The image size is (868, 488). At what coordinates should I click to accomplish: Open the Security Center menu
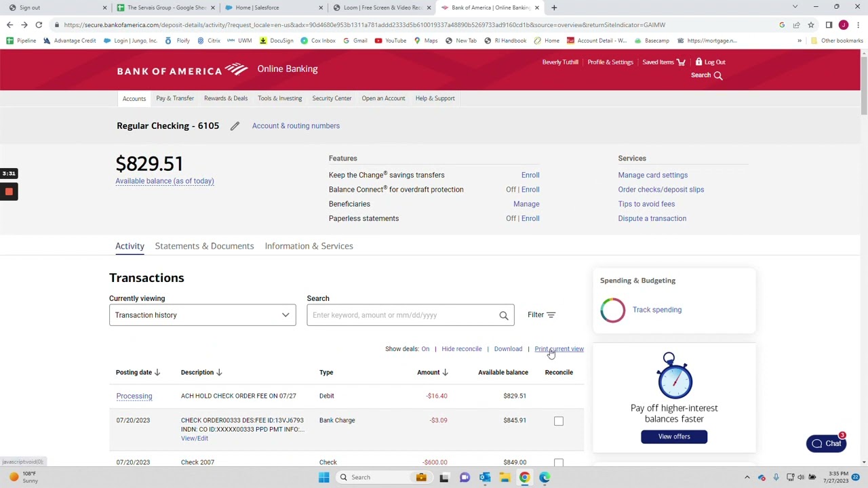pyautogui.click(x=332, y=98)
